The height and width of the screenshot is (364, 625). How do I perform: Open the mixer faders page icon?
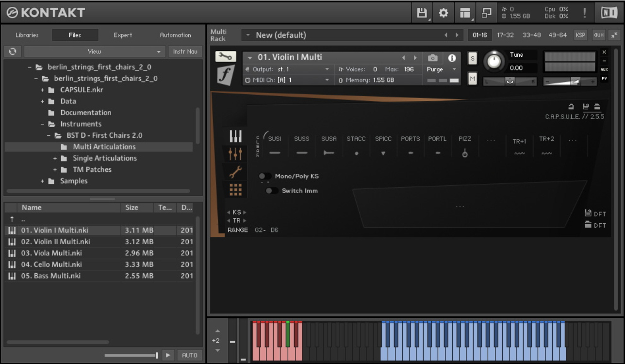pyautogui.click(x=235, y=154)
